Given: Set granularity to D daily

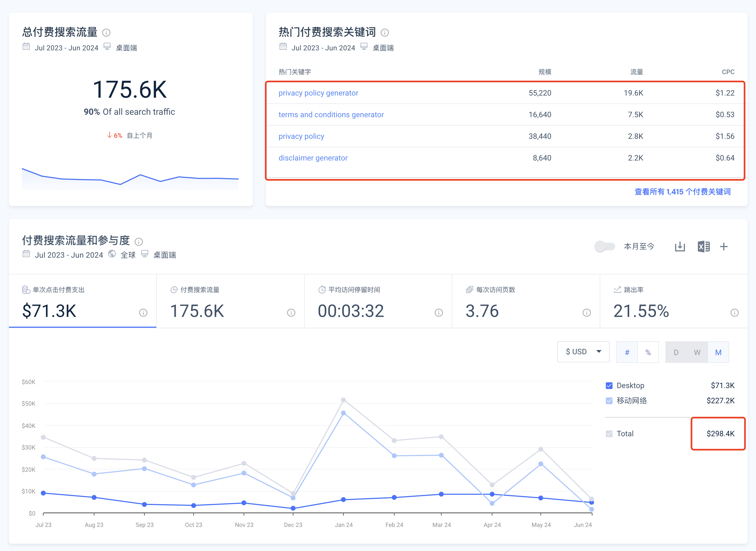Looking at the screenshot, I should pyautogui.click(x=676, y=352).
